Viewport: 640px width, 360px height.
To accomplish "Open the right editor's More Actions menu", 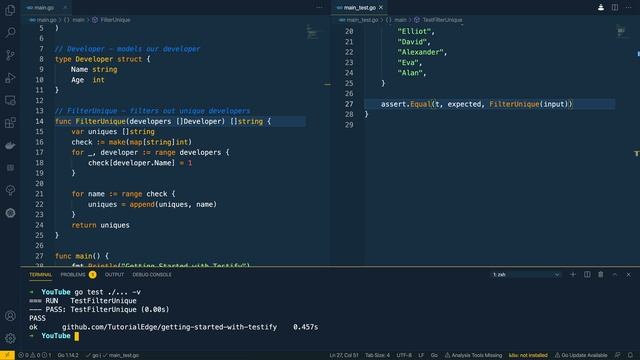I will [629, 7].
